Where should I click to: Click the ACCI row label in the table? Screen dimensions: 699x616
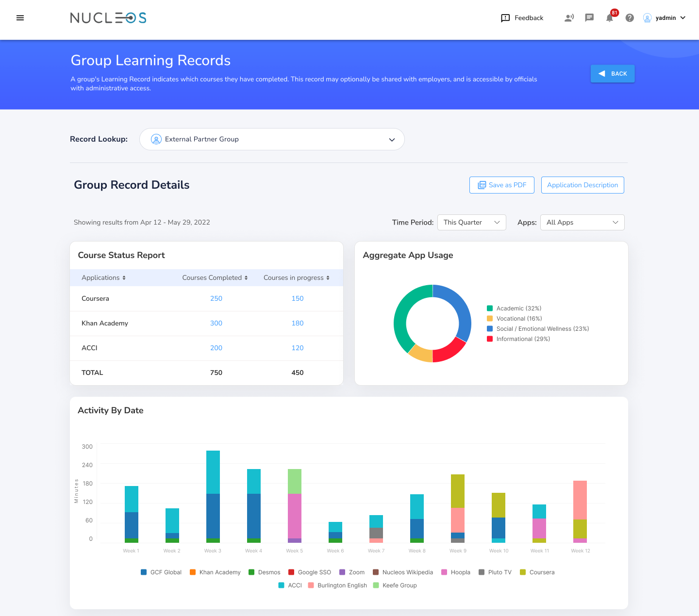[x=89, y=348]
